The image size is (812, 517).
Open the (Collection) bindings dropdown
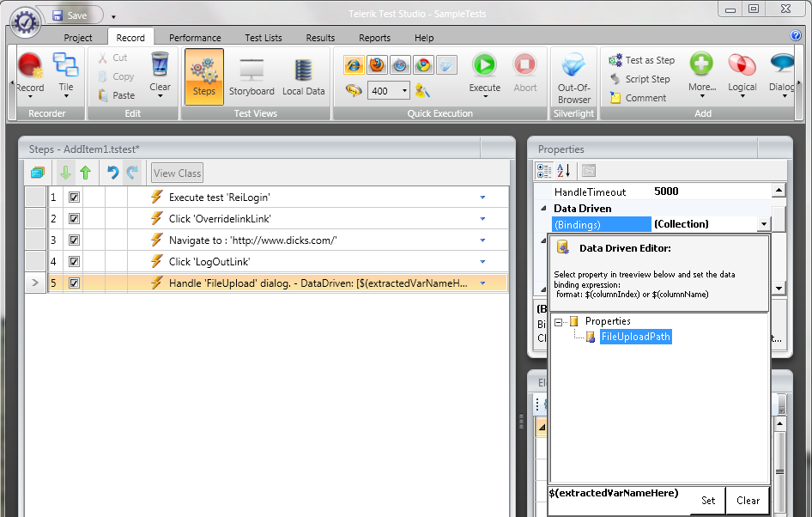pos(763,224)
